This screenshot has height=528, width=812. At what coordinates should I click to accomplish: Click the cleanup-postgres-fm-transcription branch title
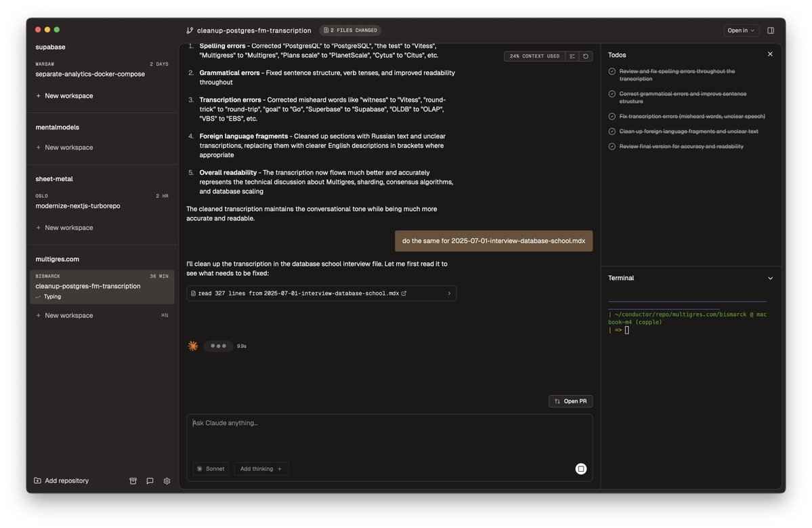254,31
